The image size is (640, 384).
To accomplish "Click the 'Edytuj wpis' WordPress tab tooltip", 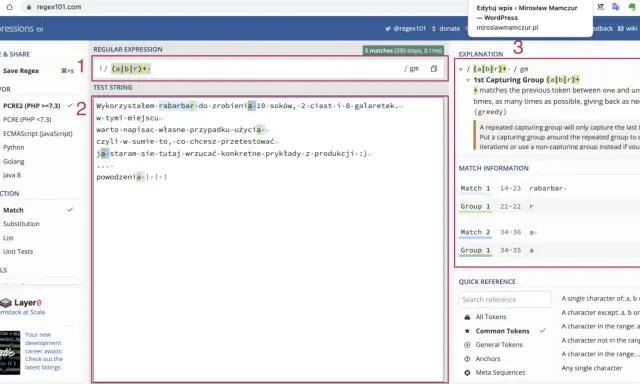I will (530, 18).
